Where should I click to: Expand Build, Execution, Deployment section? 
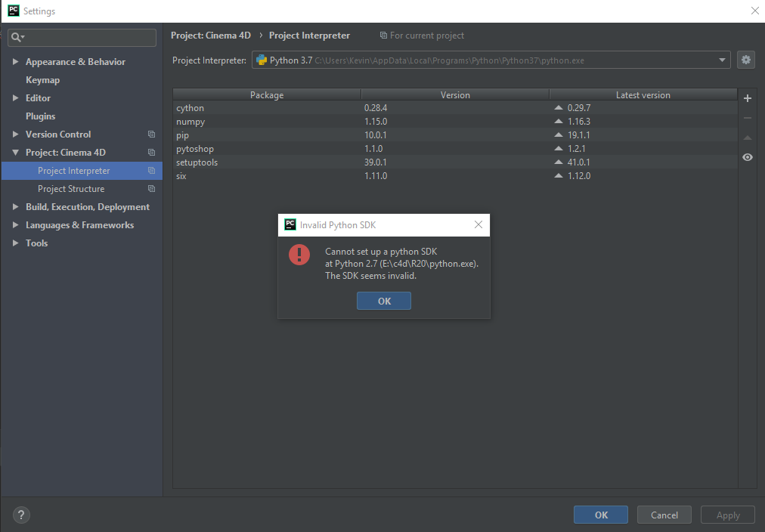pyautogui.click(x=16, y=207)
